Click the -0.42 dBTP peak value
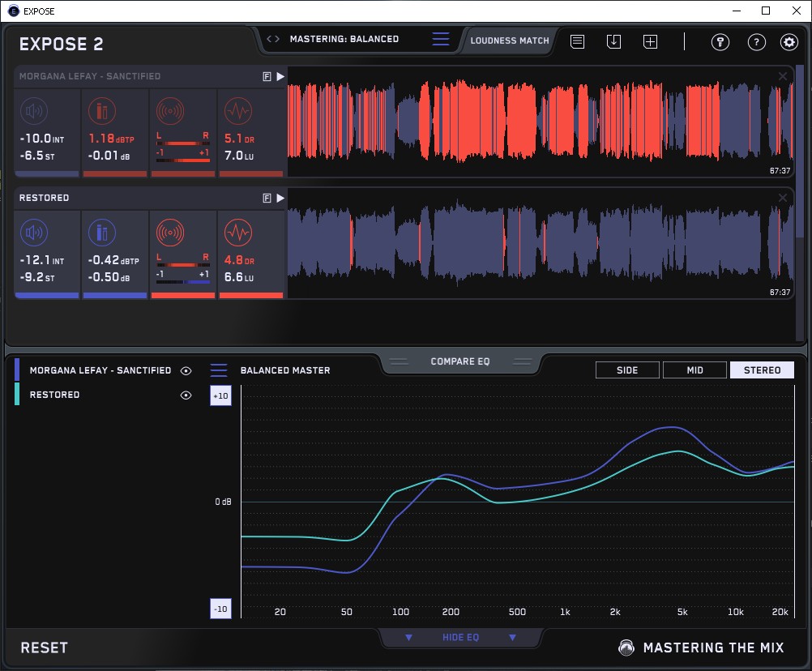 pyautogui.click(x=113, y=260)
